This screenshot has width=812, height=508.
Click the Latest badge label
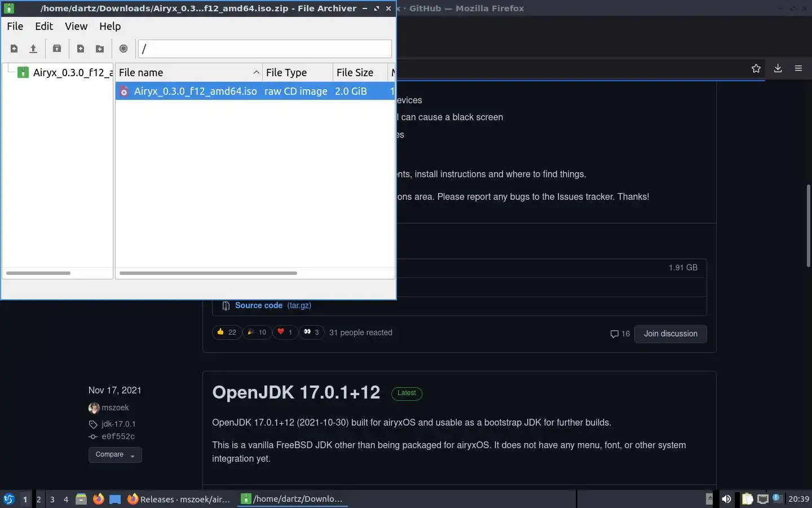[x=407, y=393]
